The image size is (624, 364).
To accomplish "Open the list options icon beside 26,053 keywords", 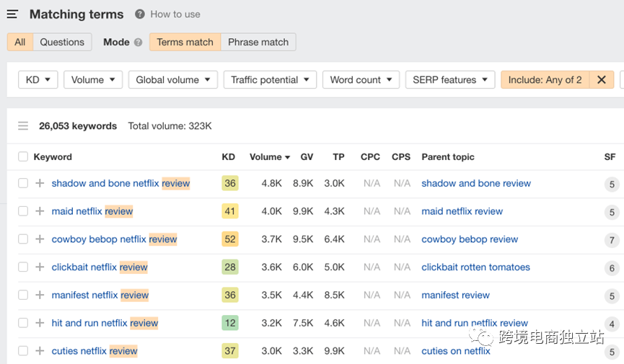I will pyautogui.click(x=23, y=126).
